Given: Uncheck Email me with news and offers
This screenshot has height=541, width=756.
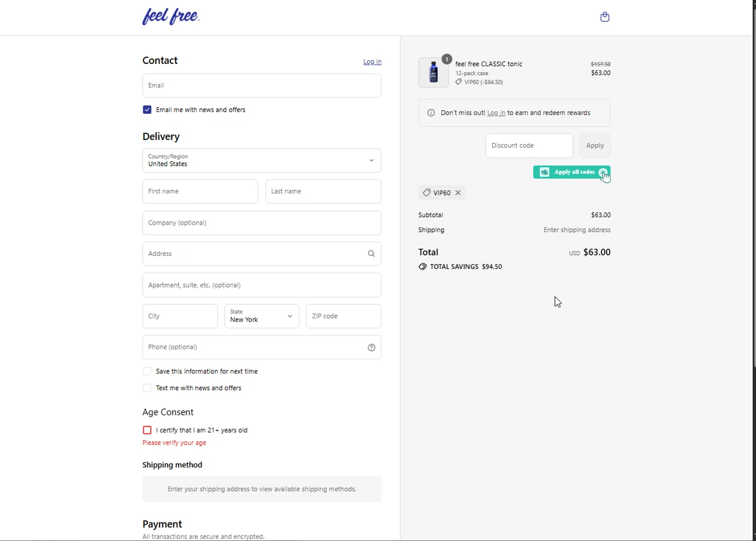Looking at the screenshot, I should point(147,110).
